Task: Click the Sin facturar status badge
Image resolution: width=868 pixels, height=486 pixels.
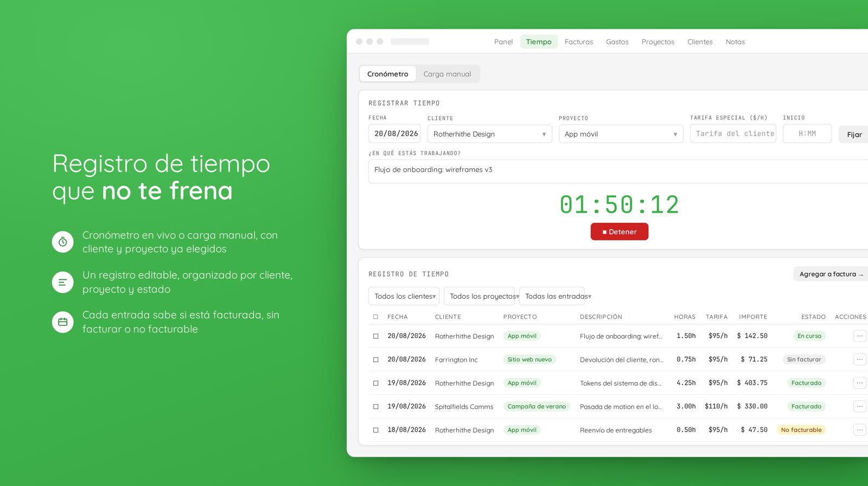Action: [804, 360]
